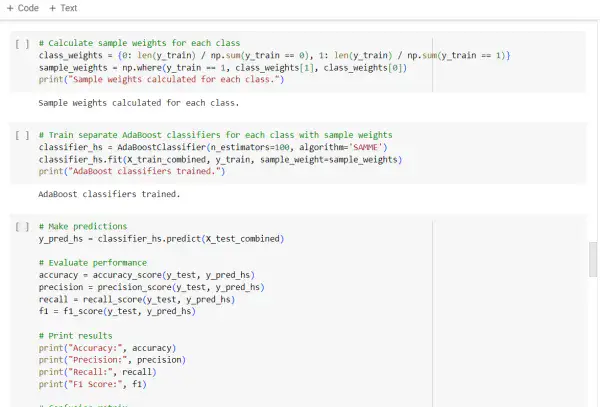Run the AdaBoost classifier training cell
The width and height of the screenshot is (600, 407).
pos(22,135)
